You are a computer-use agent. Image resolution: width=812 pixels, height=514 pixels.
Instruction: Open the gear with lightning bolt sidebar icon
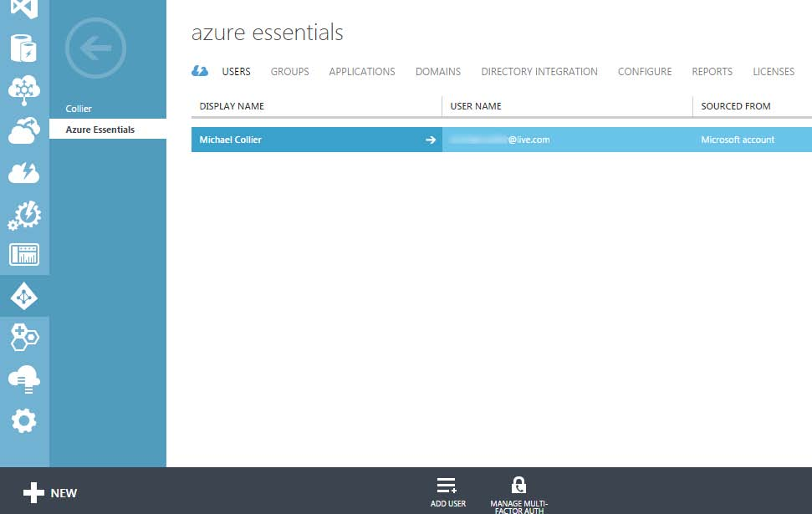click(24, 214)
